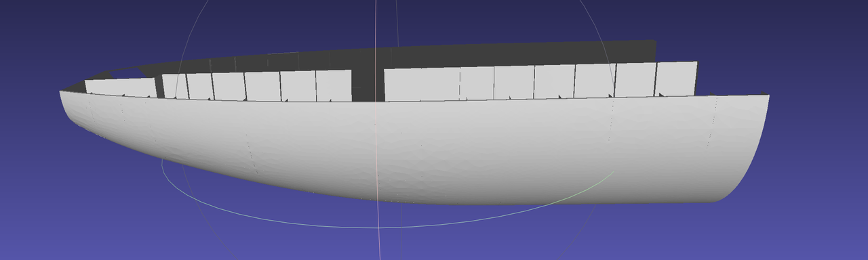Click the dark gap between deck panel groups
The image size is (868, 260).
(368, 85)
